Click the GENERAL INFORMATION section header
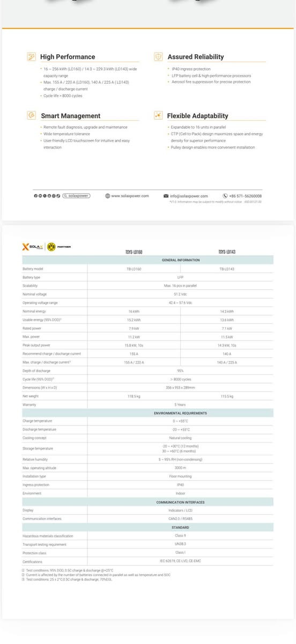The width and height of the screenshot is (296, 644). point(180,260)
